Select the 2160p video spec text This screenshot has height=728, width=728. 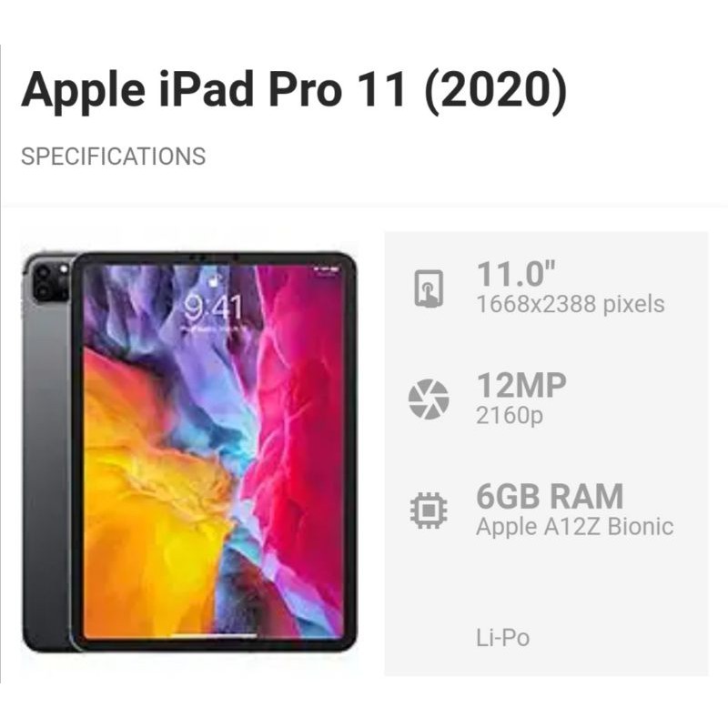click(509, 416)
